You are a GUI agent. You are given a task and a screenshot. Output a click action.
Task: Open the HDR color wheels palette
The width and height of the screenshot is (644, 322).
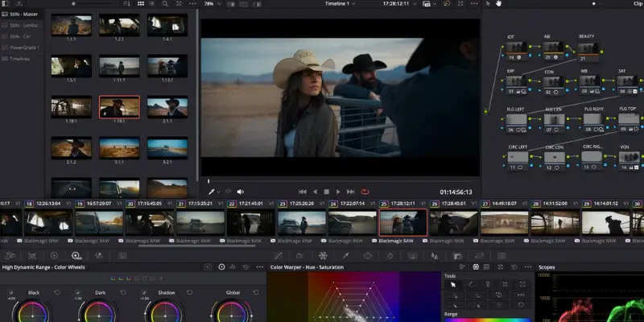(x=76, y=256)
